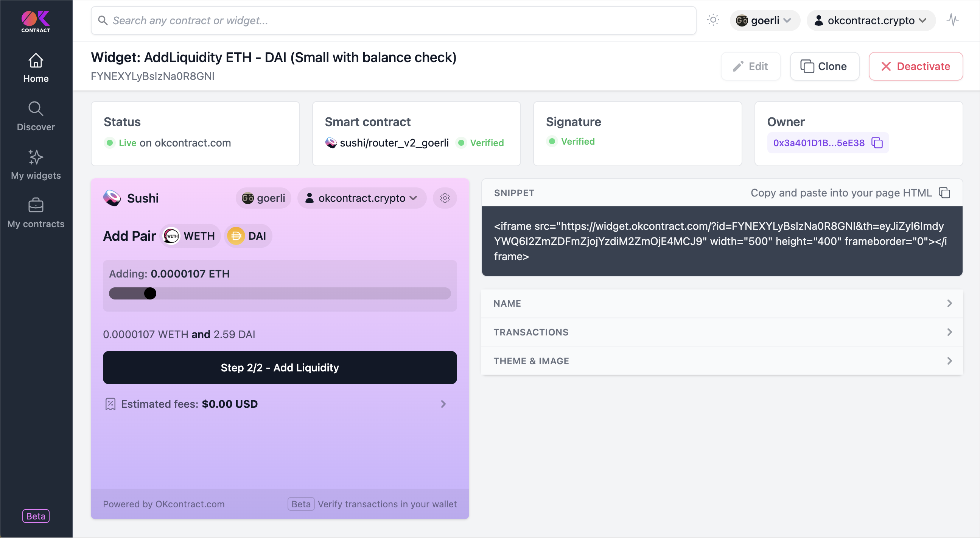Image resolution: width=980 pixels, height=538 pixels.
Task: Click the owner address 0x3a401D1B...5eE38
Action: 819,143
